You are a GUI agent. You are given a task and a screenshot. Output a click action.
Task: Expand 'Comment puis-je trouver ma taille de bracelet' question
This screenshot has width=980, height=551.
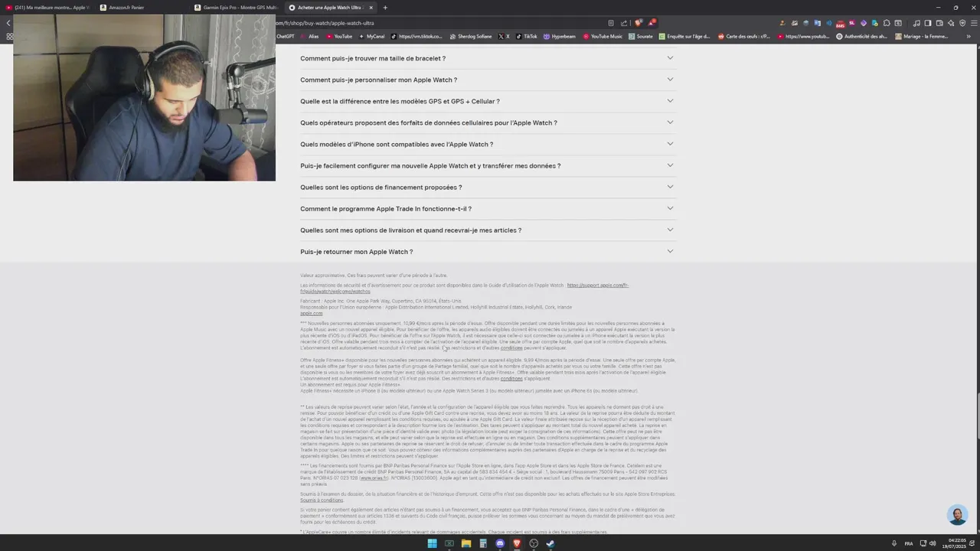(487, 58)
